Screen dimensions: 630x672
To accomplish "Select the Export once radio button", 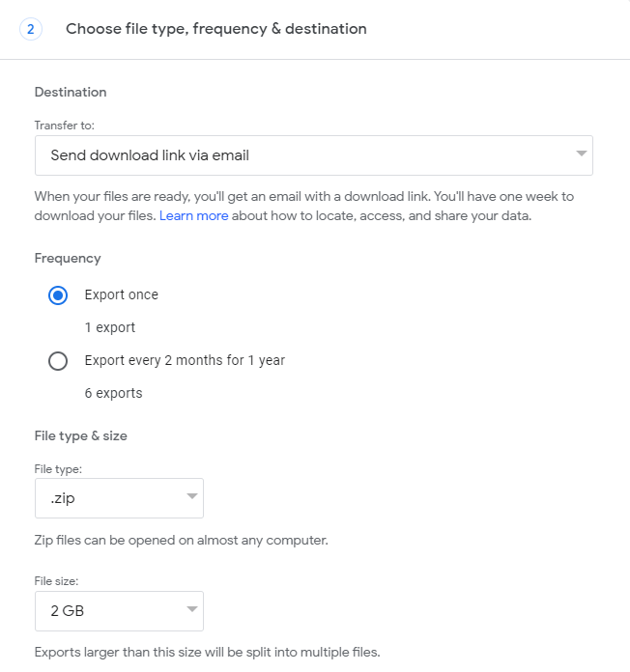I will tap(58, 295).
